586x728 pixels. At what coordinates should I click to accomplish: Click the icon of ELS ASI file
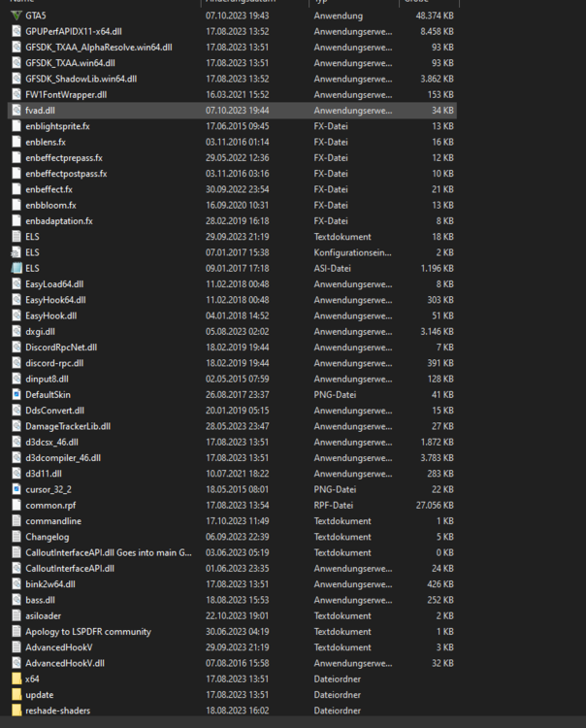coord(16,268)
